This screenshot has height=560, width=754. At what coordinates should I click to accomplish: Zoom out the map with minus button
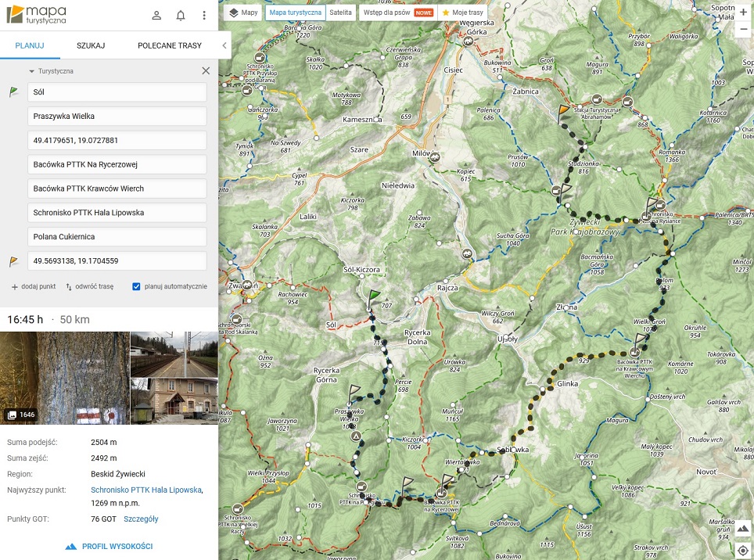tap(743, 31)
